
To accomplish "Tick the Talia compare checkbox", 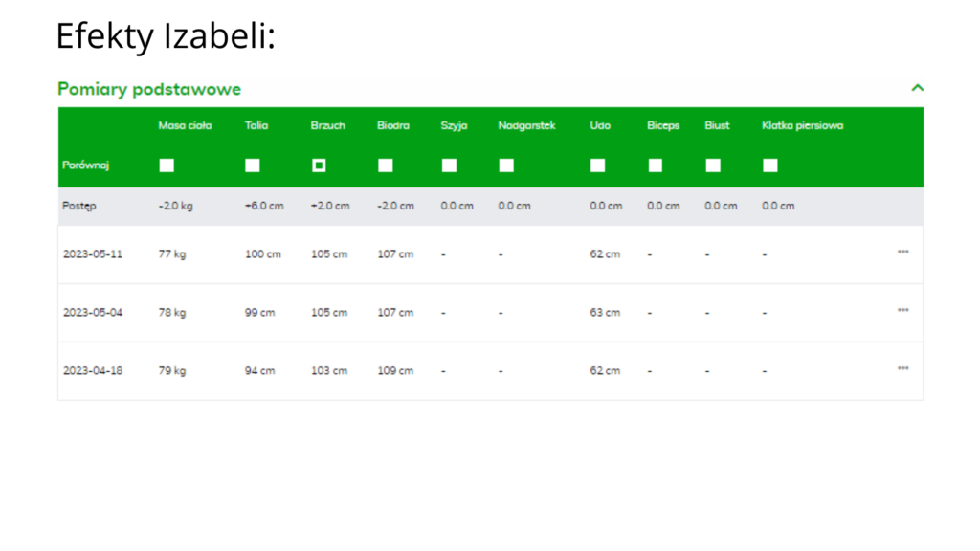I will click(x=253, y=165).
